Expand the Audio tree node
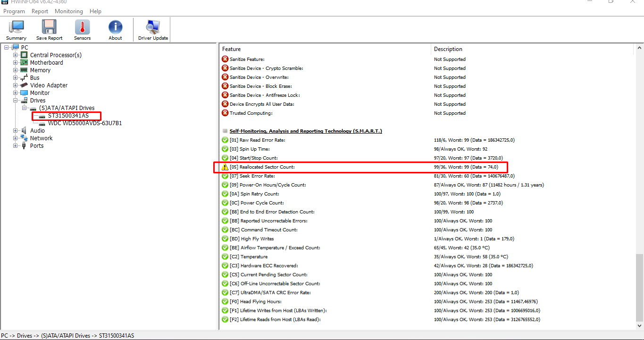 click(x=16, y=130)
